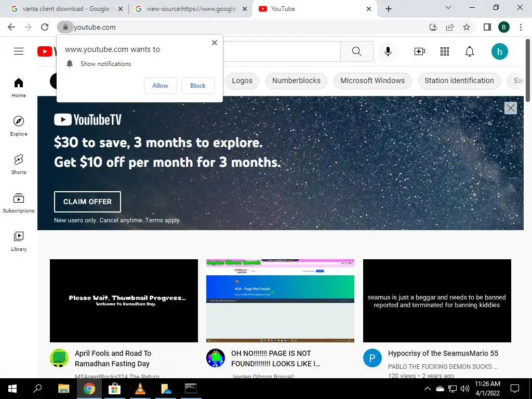
Task: Close the view-source tab
Action: (245, 9)
